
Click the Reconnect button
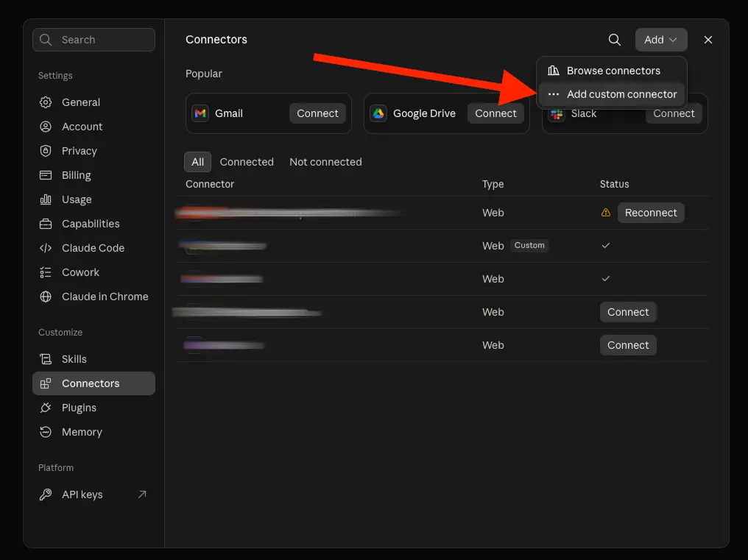651,213
